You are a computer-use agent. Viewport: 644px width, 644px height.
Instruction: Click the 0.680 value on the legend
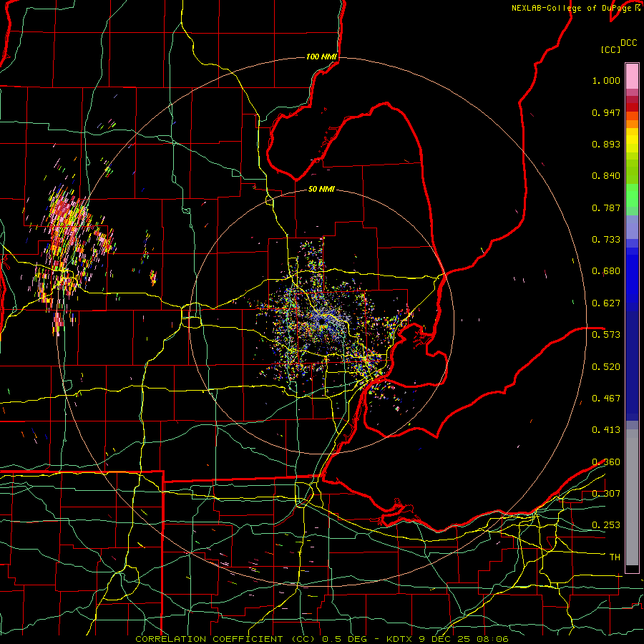pyautogui.click(x=606, y=271)
